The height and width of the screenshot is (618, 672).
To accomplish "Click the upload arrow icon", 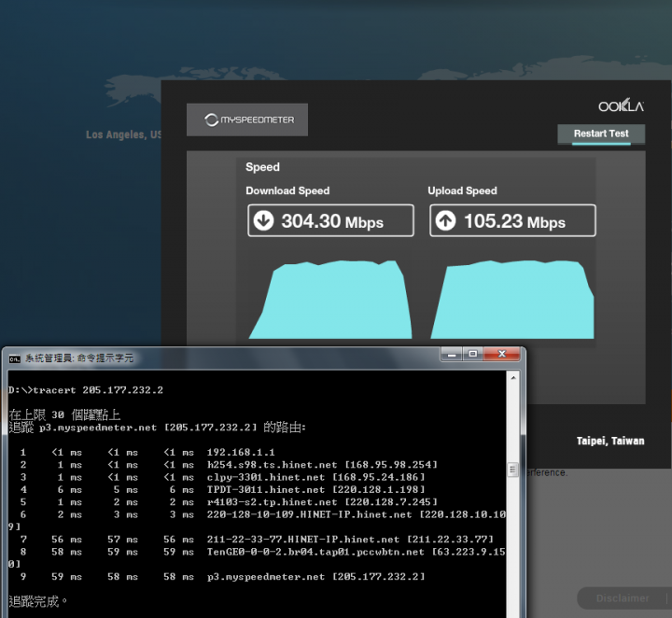I will pyautogui.click(x=445, y=221).
